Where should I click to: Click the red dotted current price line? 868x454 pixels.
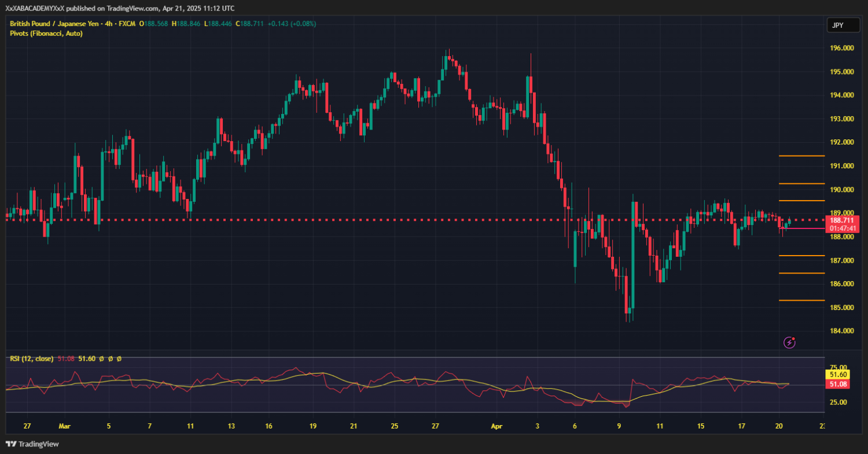[x=347, y=220]
